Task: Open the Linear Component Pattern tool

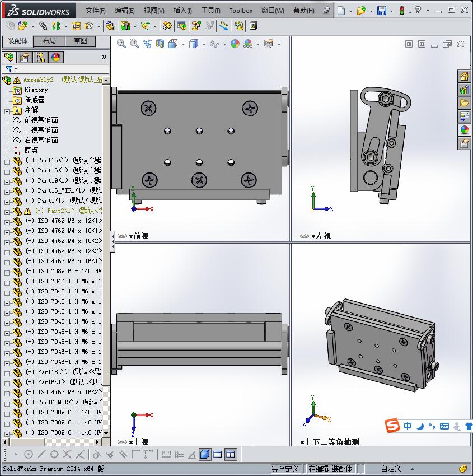Action: point(57,26)
